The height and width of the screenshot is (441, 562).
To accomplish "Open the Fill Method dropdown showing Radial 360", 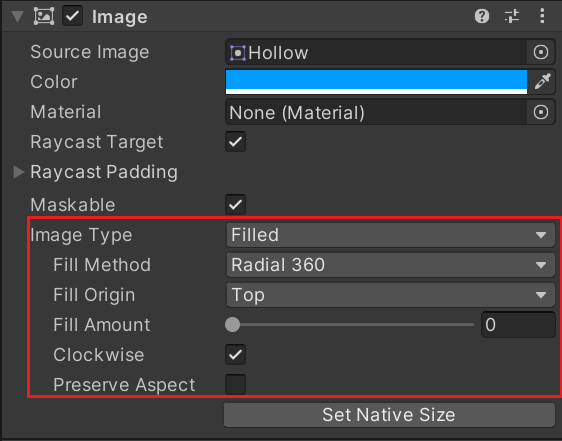I will pos(390,265).
